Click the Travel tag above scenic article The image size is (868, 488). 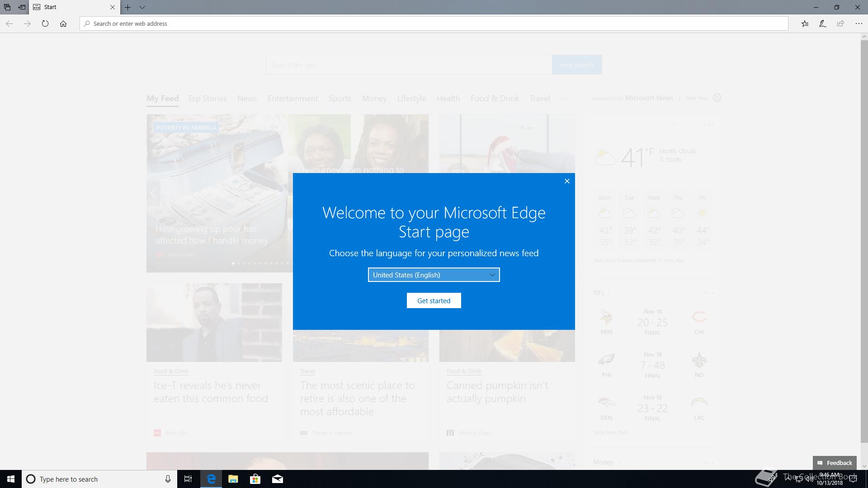[x=307, y=371]
